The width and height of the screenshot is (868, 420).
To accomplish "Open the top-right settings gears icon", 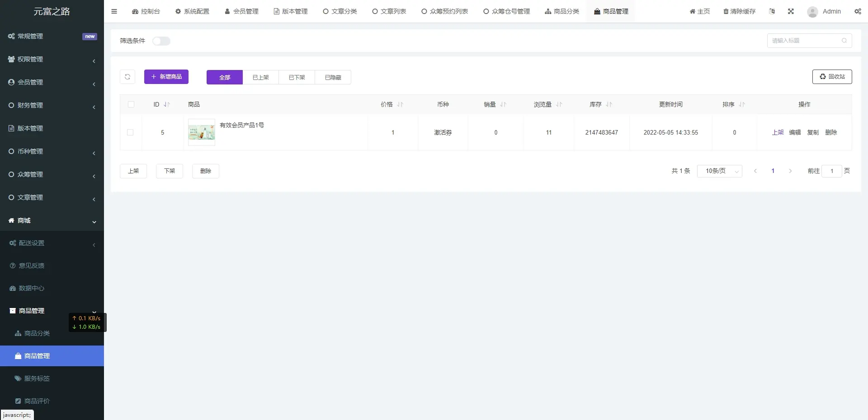I will click(858, 11).
